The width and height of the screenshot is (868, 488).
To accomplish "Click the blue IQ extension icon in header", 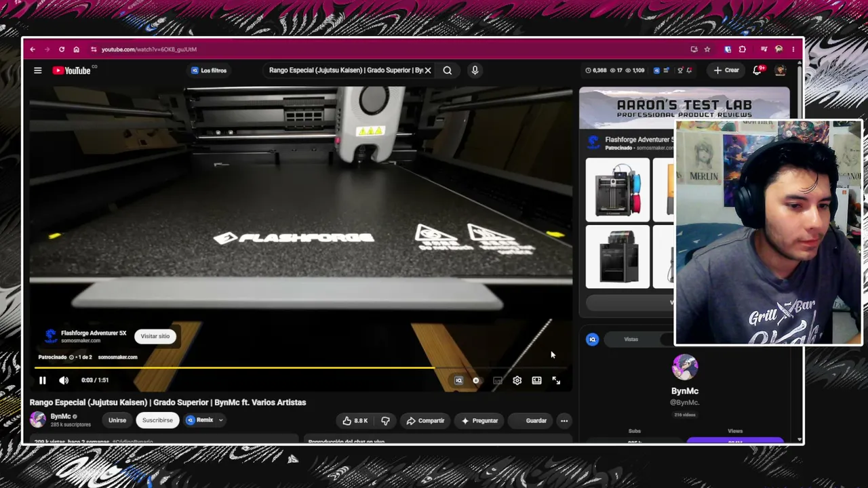I will point(656,70).
